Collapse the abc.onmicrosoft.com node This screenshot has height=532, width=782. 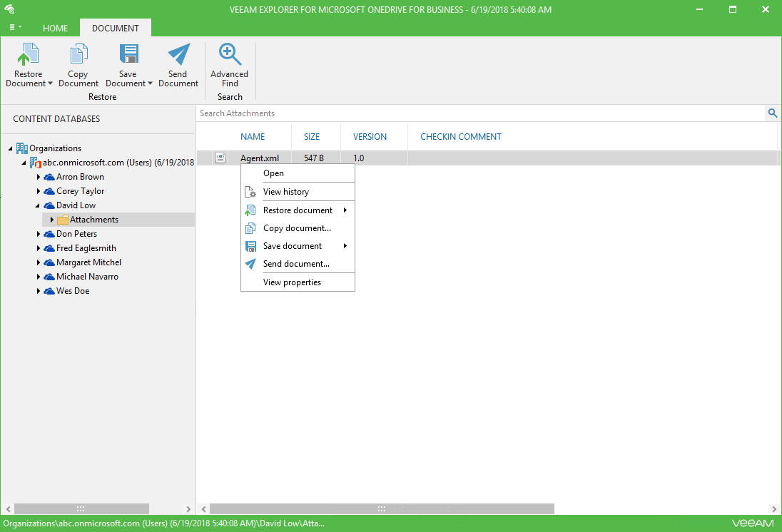pos(24,163)
